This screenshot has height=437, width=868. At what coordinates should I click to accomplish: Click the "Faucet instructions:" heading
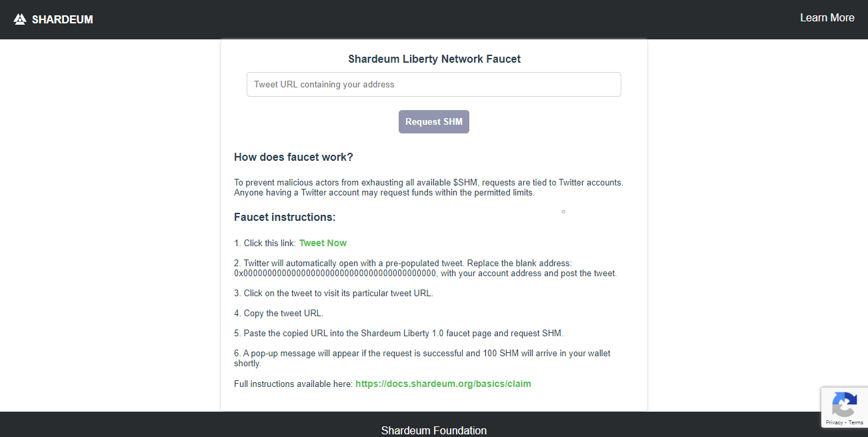(x=285, y=217)
